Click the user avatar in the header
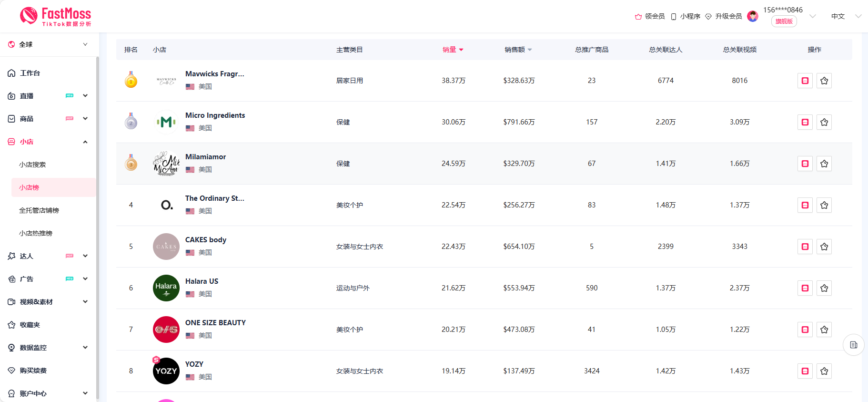The width and height of the screenshot is (868, 402). point(753,16)
